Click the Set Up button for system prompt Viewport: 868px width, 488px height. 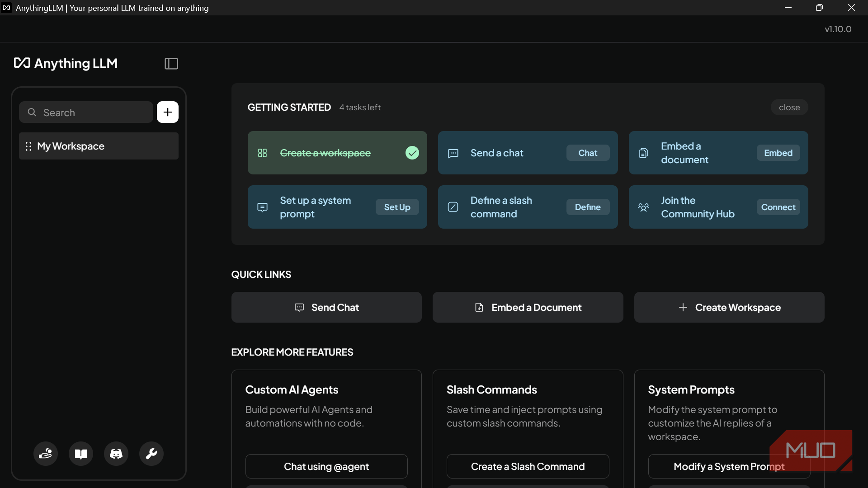[397, 207]
